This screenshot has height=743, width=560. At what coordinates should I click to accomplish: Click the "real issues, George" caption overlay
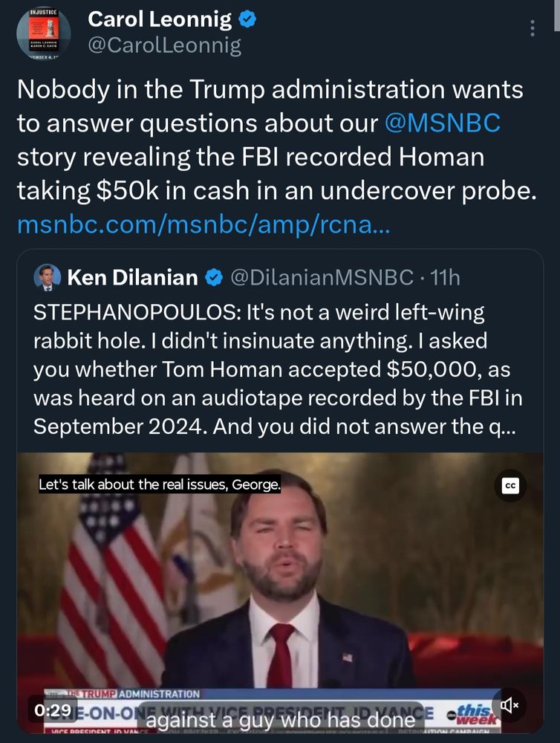point(160,485)
